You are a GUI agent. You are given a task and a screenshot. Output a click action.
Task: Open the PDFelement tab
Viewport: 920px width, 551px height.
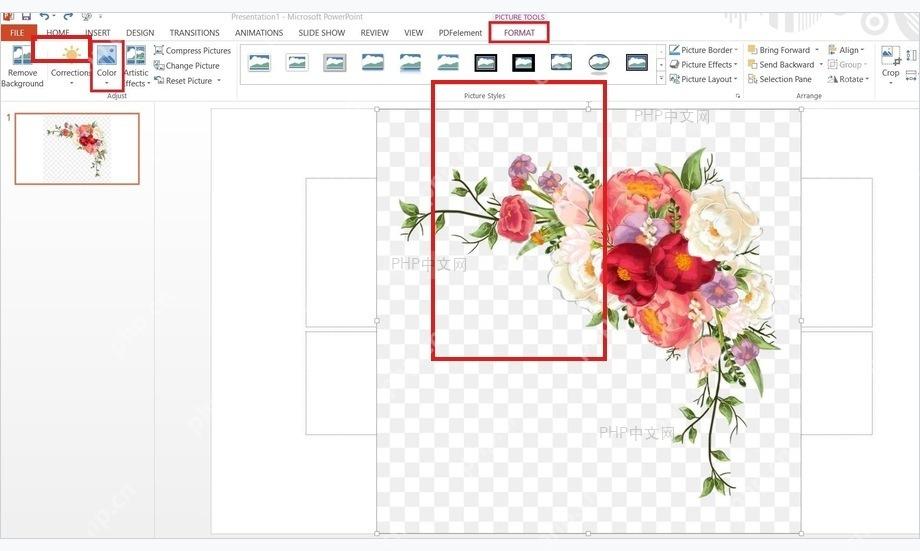460,33
